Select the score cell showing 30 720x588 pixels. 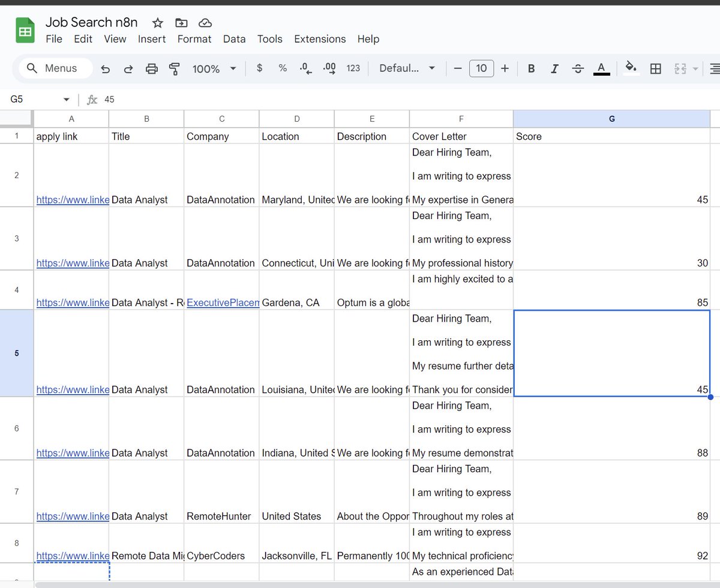(x=611, y=239)
